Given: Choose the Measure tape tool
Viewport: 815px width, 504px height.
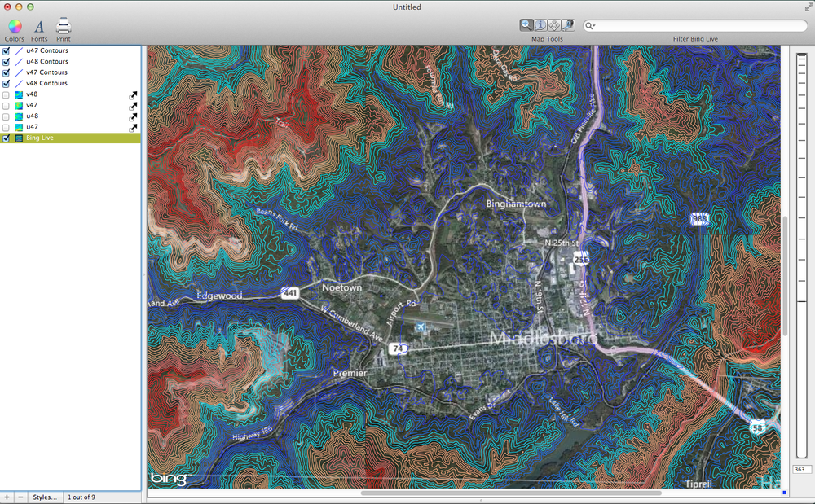Looking at the screenshot, I should click(568, 24).
